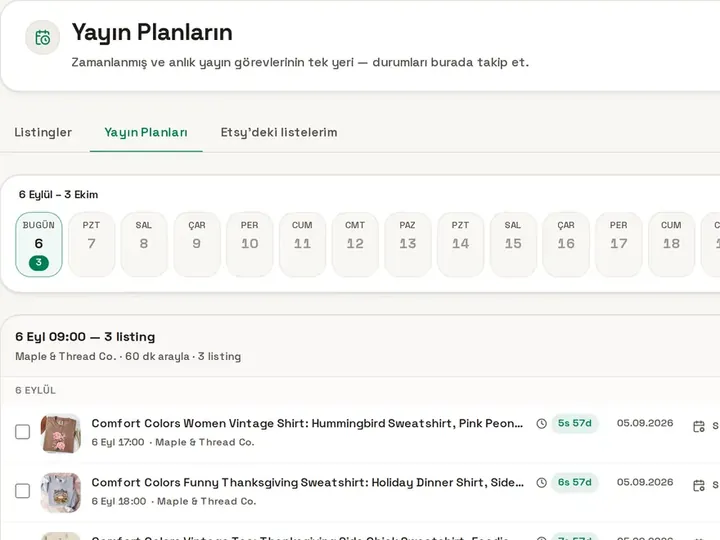Open the Thanksgiving Sweatshirt product thumbnail
Screen dimensions: 720x540
pyautogui.click(x=61, y=492)
